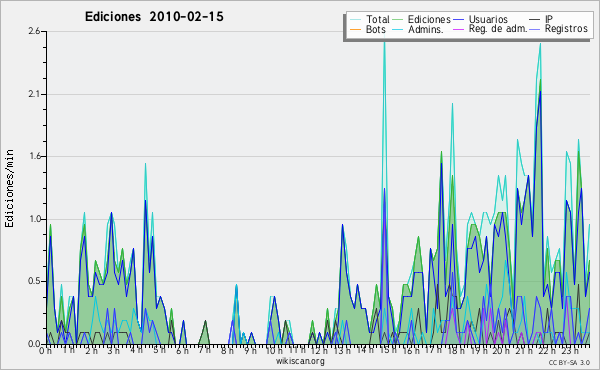Click the 2.6 value on the y-axis

tap(34, 31)
